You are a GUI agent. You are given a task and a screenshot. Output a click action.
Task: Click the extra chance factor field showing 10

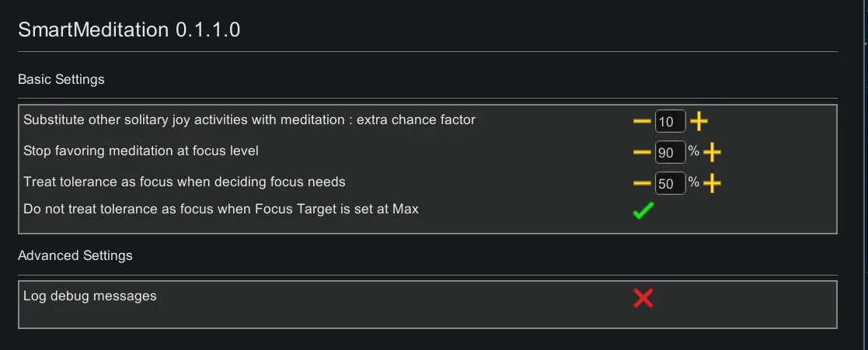coord(670,122)
